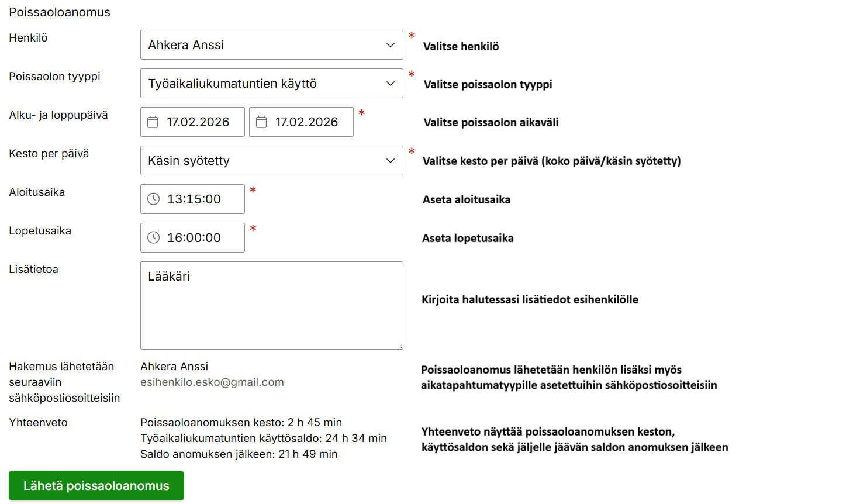Click the chevron arrow of Kesto per päivä

tap(391, 161)
